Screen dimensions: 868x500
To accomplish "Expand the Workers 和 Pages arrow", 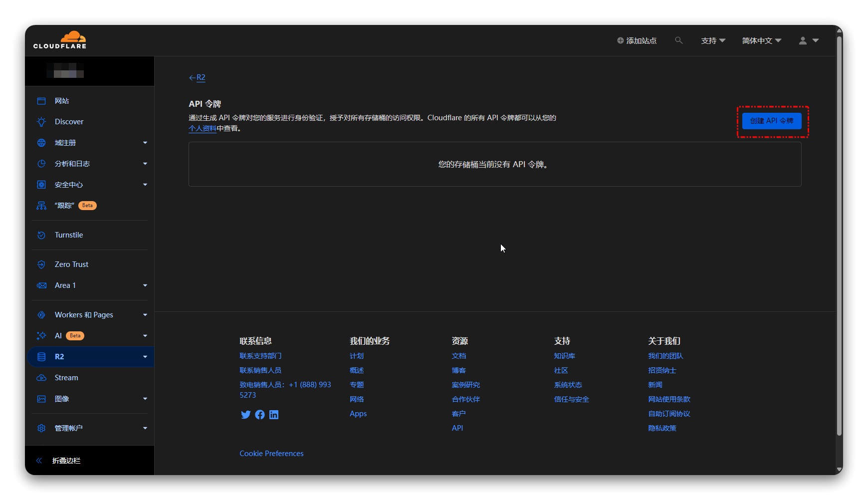I will point(145,315).
